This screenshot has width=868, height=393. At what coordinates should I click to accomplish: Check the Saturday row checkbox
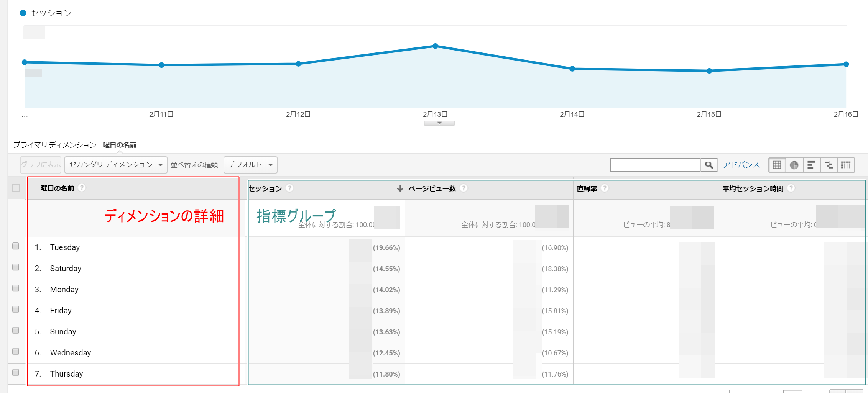pos(16,267)
